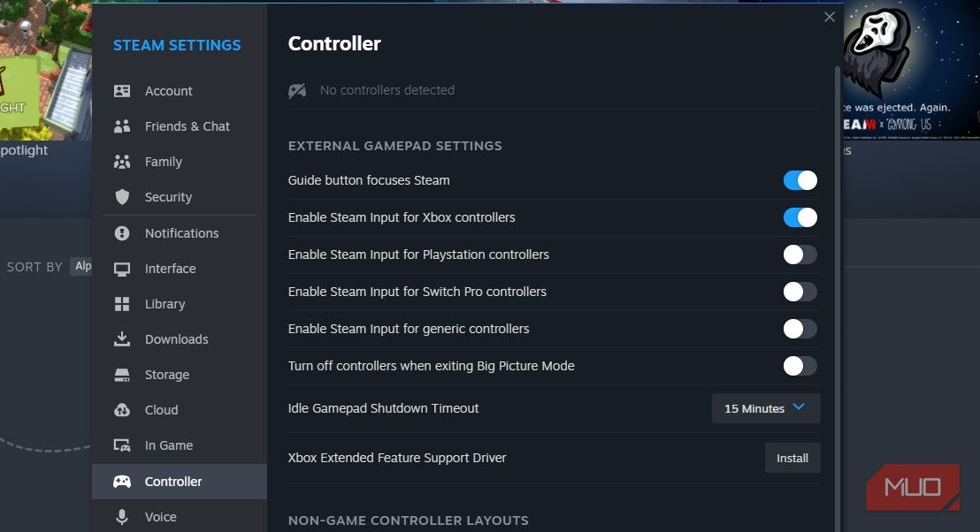Select the Notifications bell icon

pyautogui.click(x=122, y=232)
